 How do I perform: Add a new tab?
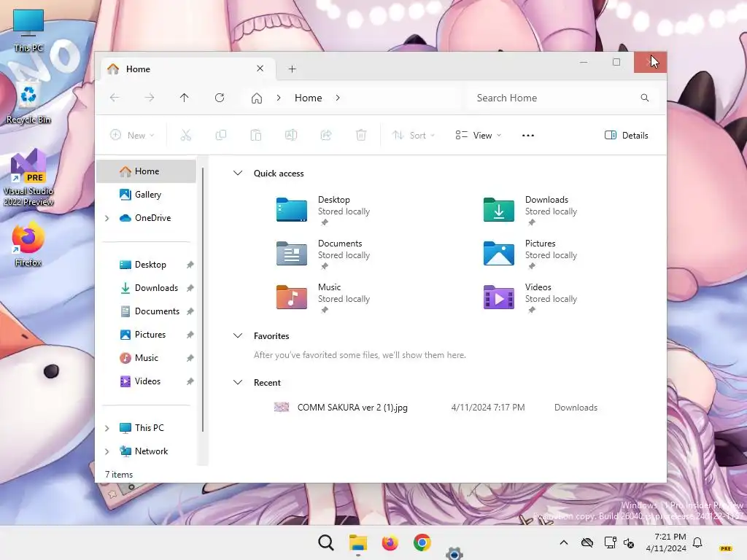pos(292,69)
